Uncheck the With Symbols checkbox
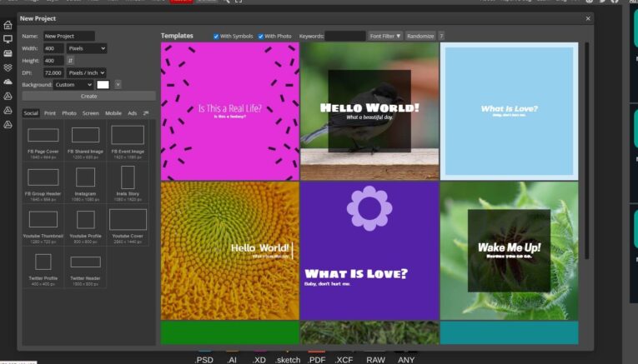 (x=216, y=37)
